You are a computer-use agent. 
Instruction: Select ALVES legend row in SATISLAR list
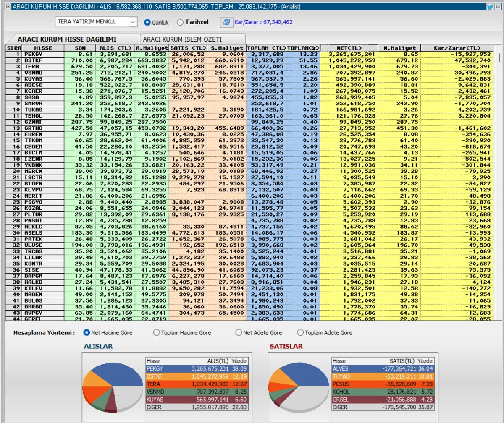383,368
